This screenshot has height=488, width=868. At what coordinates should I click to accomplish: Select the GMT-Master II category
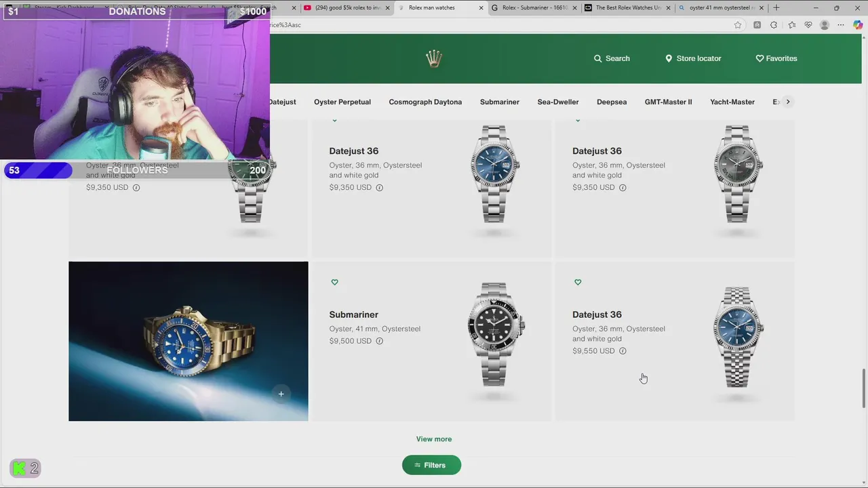coord(669,102)
